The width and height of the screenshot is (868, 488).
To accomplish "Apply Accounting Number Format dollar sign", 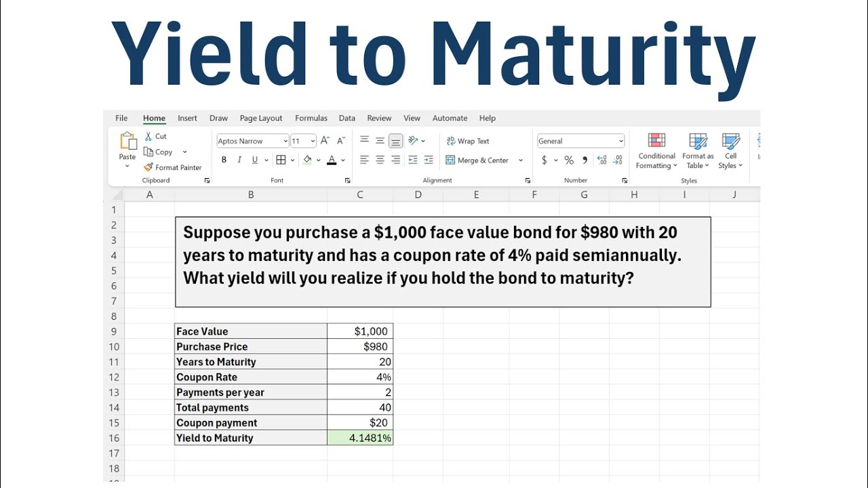I will 545,160.
